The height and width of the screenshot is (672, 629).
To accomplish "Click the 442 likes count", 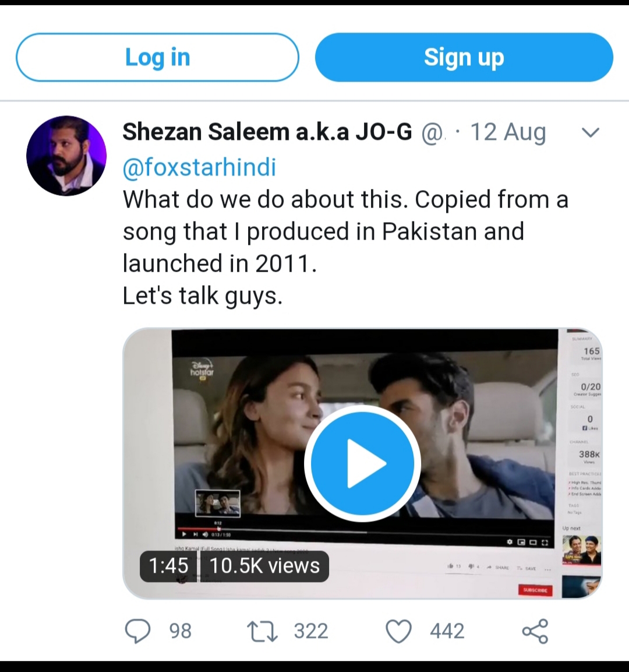I will click(447, 631).
